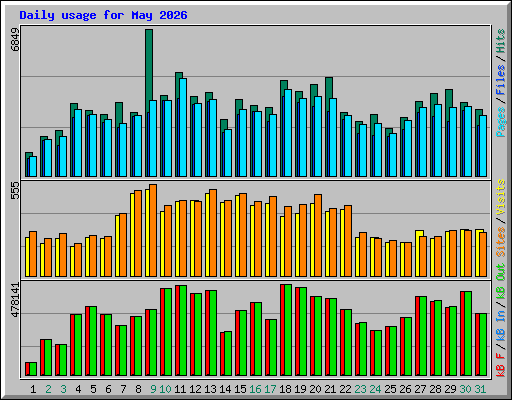
Task: Click the dark green hits bar for day 21
Action: tap(329, 88)
